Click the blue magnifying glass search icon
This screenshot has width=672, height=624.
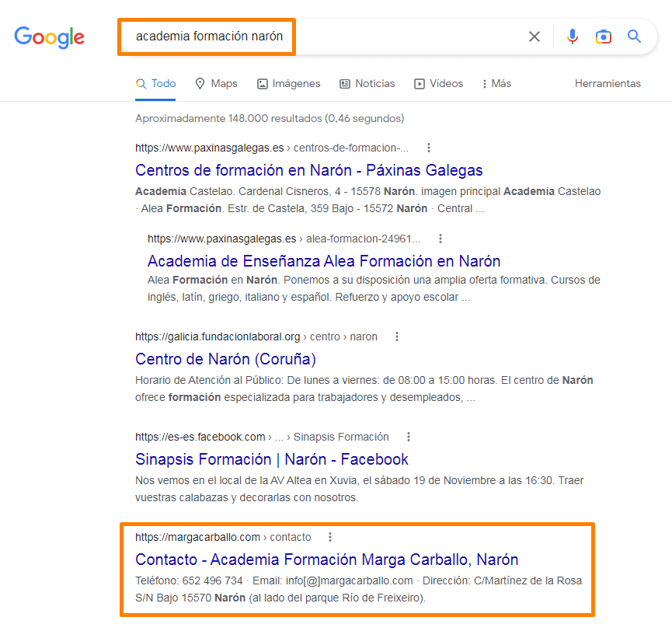point(634,36)
